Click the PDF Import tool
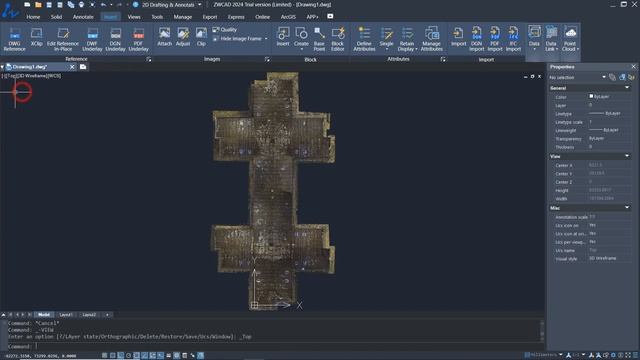This screenshot has width=640, height=360. point(495,39)
